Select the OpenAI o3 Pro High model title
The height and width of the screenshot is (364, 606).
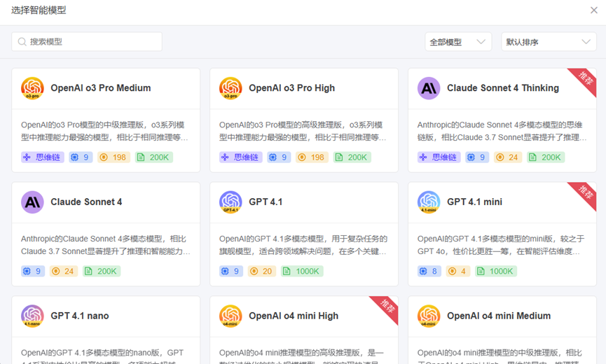pos(292,88)
